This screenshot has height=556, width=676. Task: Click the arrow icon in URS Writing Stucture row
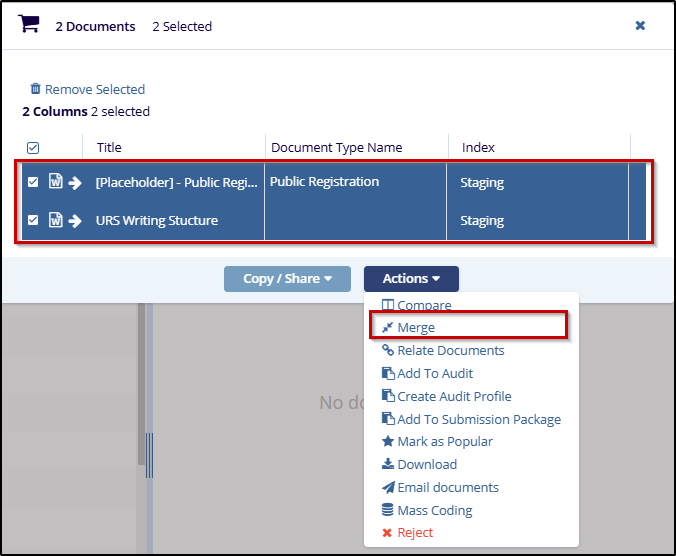click(x=75, y=220)
